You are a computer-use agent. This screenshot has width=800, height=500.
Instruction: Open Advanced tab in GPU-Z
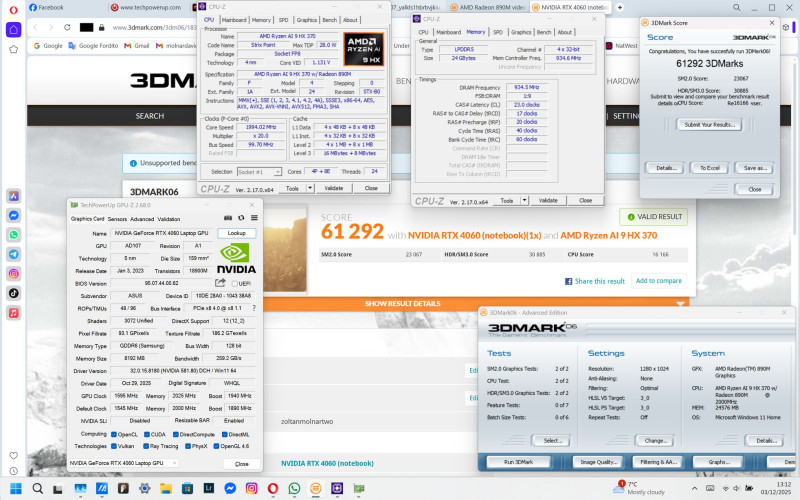pos(142,219)
